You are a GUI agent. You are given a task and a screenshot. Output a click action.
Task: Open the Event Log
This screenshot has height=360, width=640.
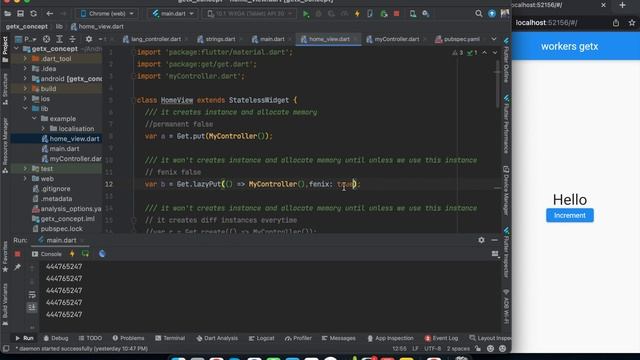click(441, 338)
